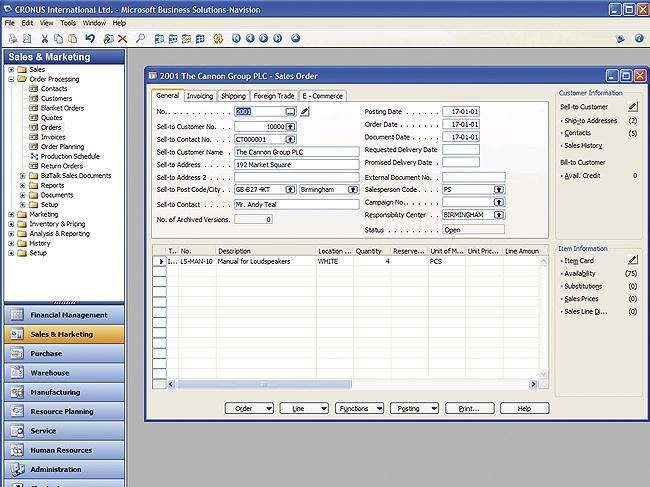Open the Functions dropdown button
The image size is (650, 487).
coord(359,408)
